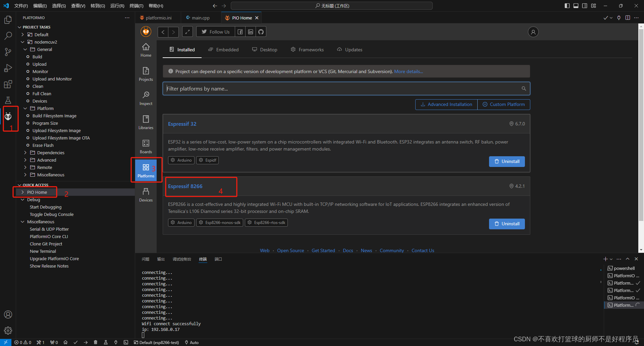Select the powershell terminal entry

624,268
